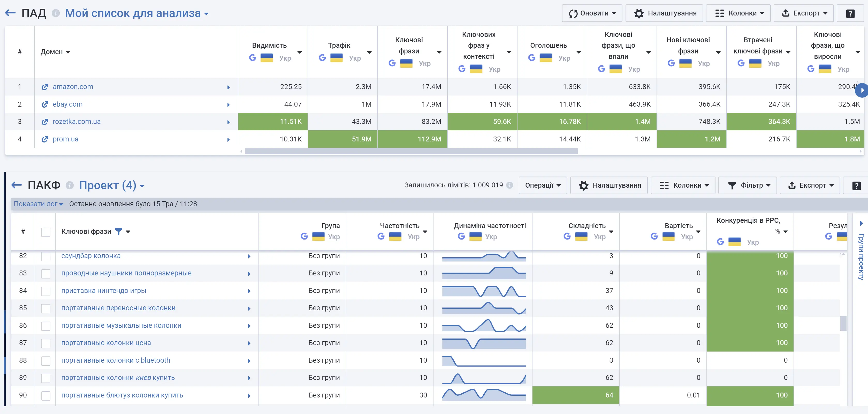Click the help question mark in ПАКФ toolbar
This screenshot has height=414, width=868.
click(x=856, y=186)
